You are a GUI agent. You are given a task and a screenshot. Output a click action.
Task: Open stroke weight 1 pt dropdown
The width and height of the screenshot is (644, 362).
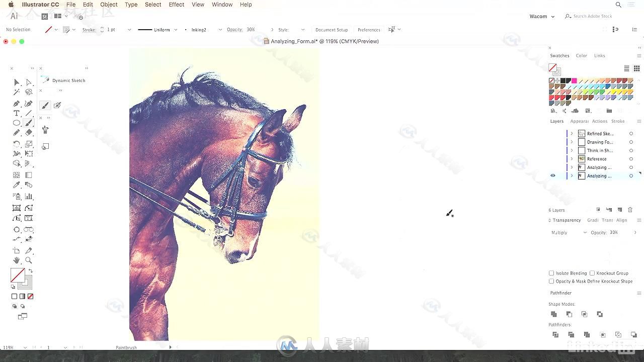tap(129, 30)
